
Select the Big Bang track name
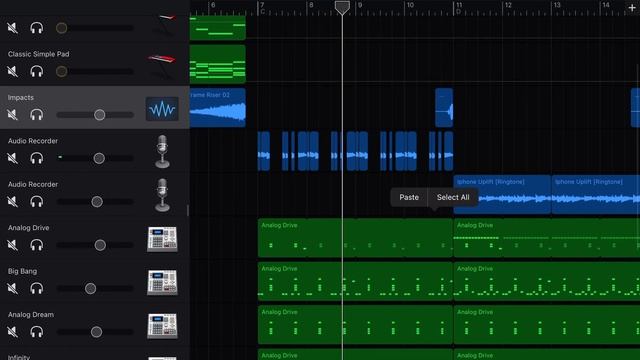pos(22,271)
